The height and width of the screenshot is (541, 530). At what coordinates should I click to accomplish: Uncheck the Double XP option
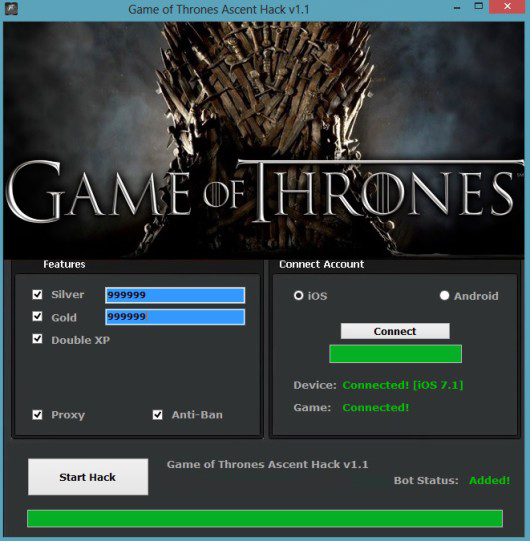37,339
